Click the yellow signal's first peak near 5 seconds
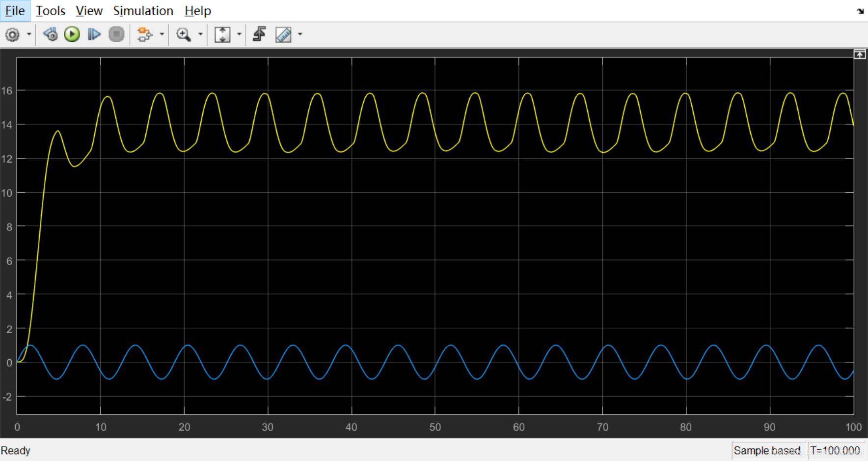 58,131
